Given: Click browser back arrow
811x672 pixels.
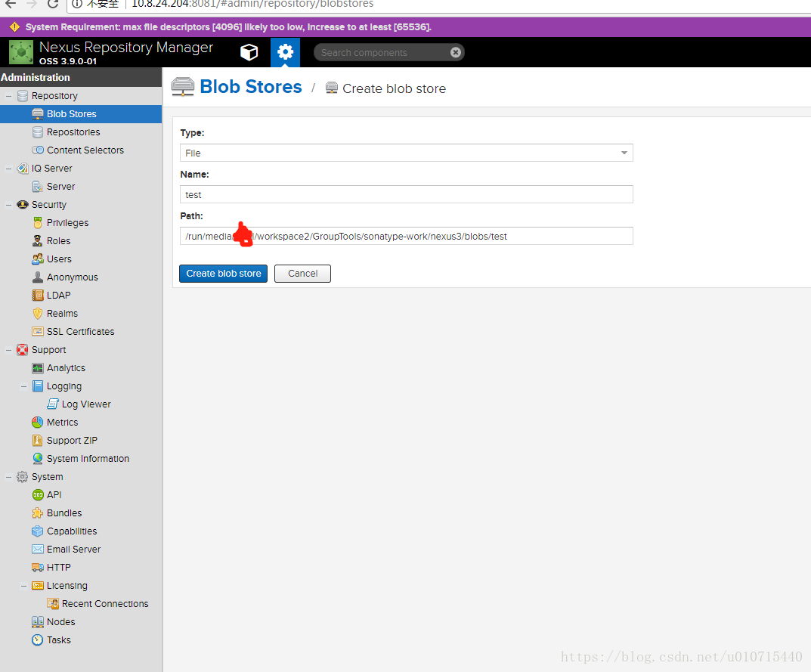Looking at the screenshot, I should pyautogui.click(x=11, y=4).
